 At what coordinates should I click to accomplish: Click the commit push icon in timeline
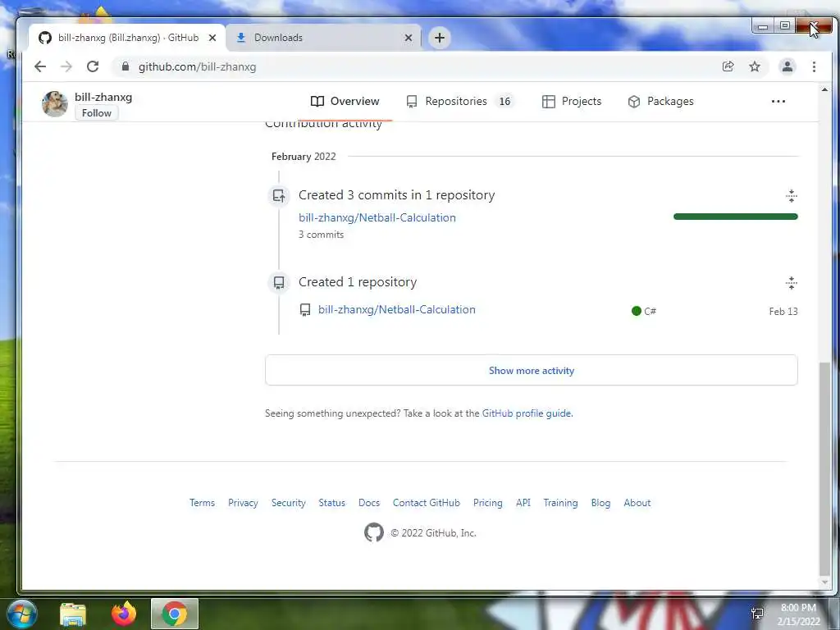tap(279, 196)
